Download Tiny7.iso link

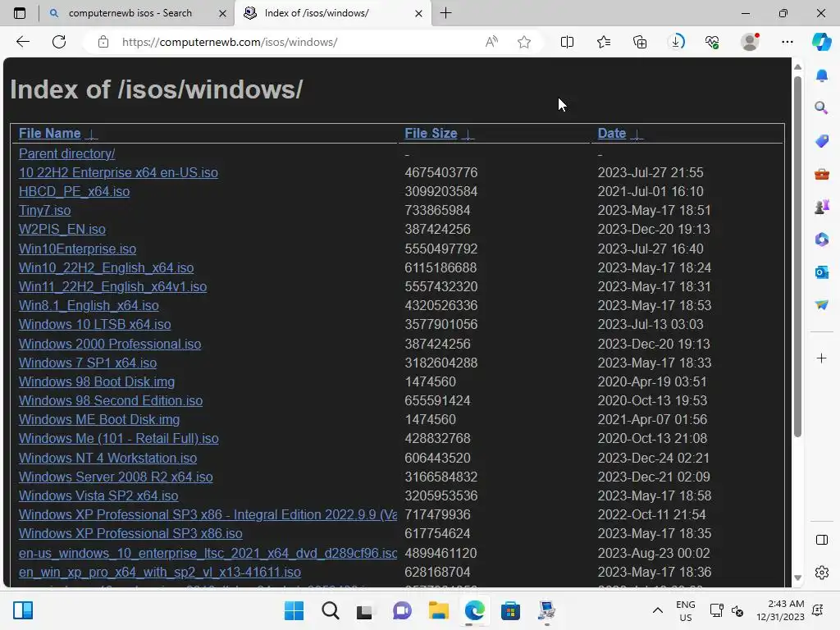pos(44,211)
